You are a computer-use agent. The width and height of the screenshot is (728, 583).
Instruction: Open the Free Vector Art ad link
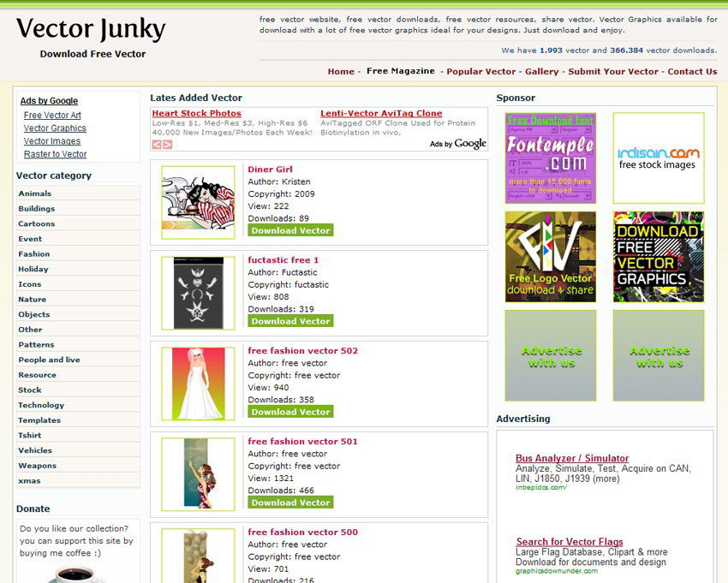coord(52,115)
